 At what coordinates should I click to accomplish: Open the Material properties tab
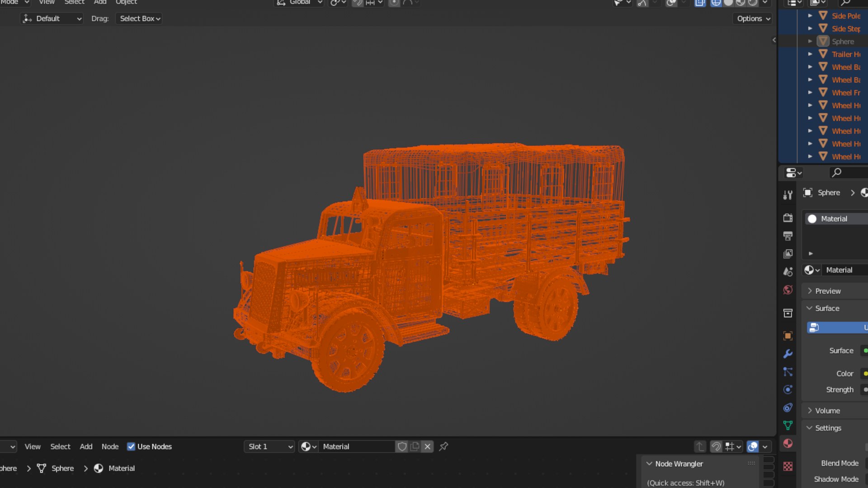click(788, 443)
